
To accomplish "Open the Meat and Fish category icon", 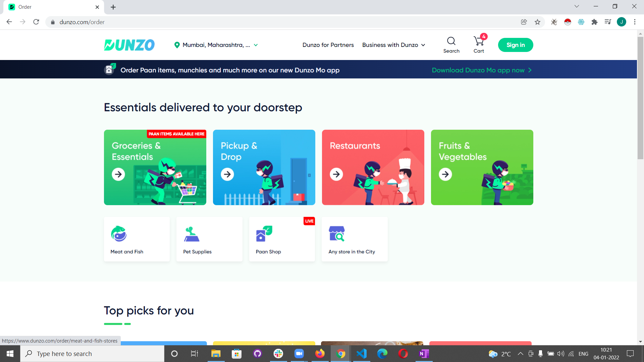I will click(x=119, y=234).
